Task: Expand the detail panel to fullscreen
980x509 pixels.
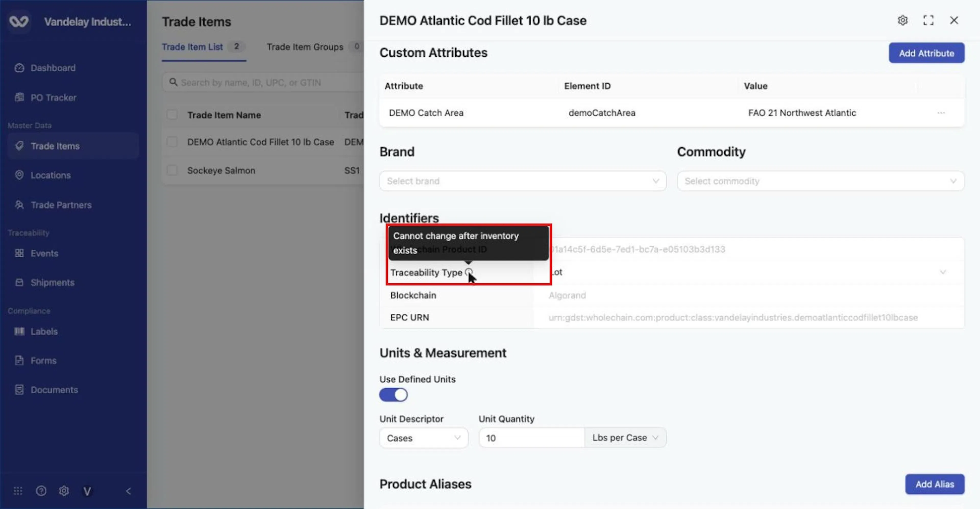Action: (929, 20)
